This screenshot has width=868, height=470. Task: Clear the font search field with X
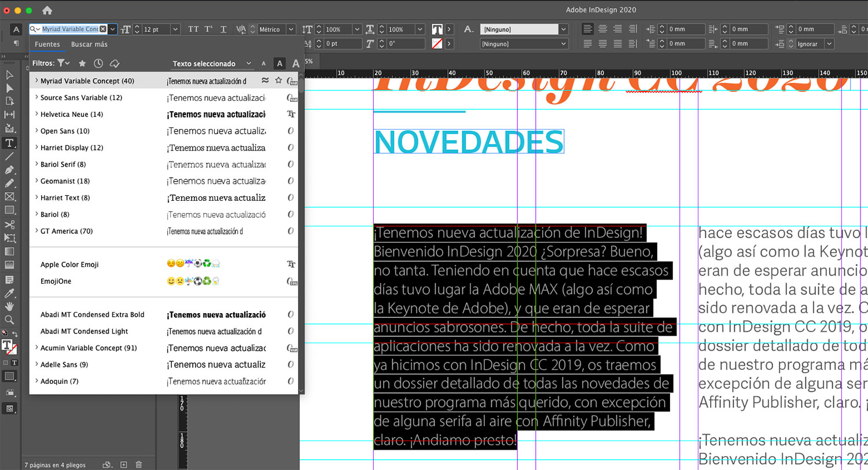point(103,29)
